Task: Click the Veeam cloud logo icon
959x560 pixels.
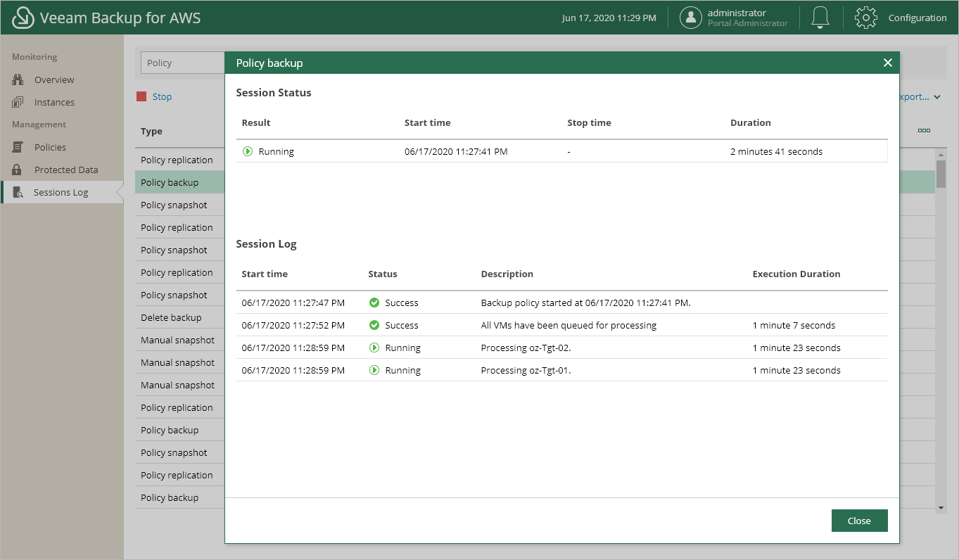Action: click(23, 18)
